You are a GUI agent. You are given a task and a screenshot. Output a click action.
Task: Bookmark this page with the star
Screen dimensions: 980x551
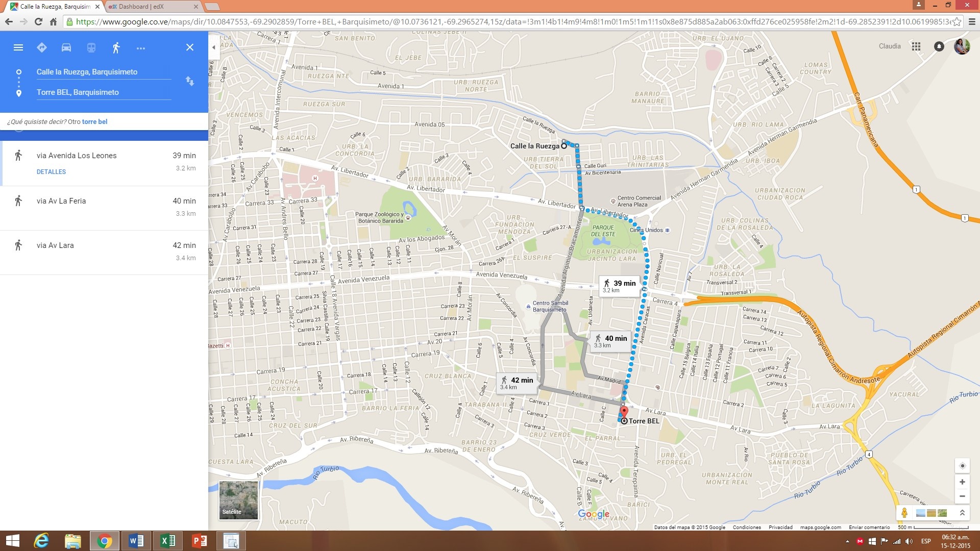click(957, 21)
